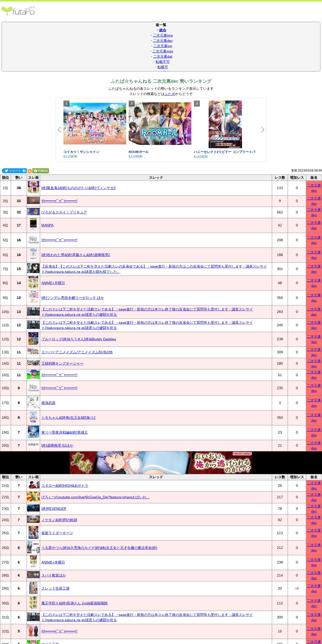Open thread スーパーアニメイズム/アニメイズムB1/B2/他
This screenshot has height=644, width=322.
coord(77,352)
